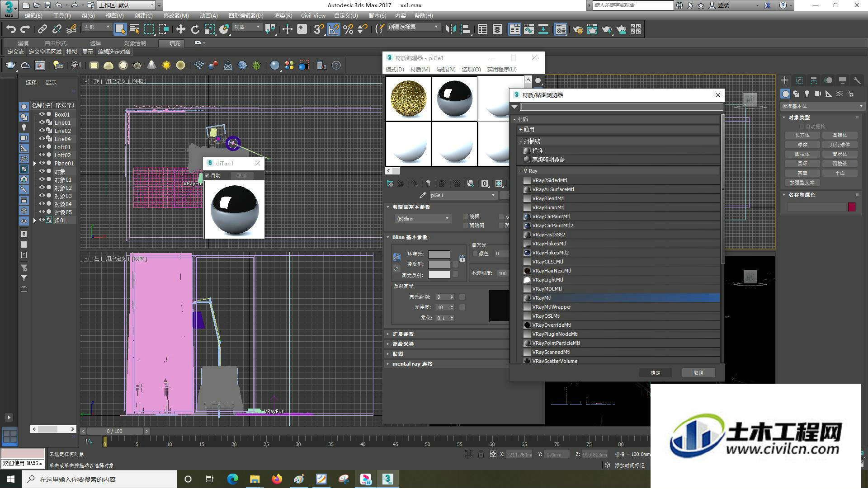Hide the Loft01 object eye icon
This screenshot has width=868, height=489.
pos(42,147)
